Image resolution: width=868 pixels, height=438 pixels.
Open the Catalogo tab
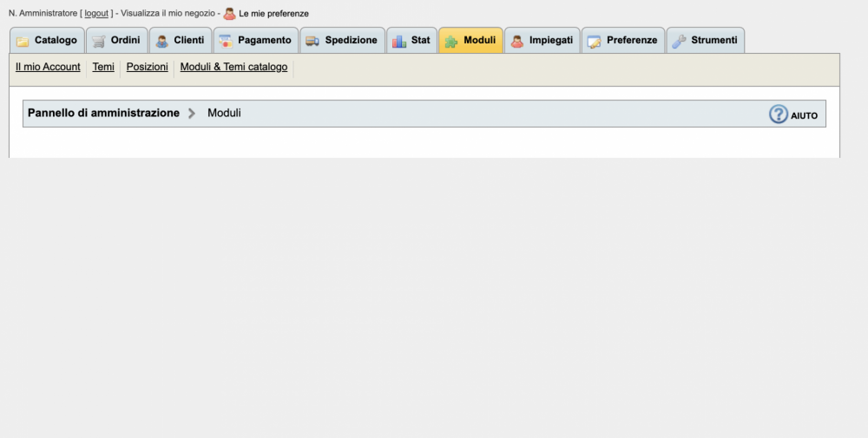[x=47, y=41]
